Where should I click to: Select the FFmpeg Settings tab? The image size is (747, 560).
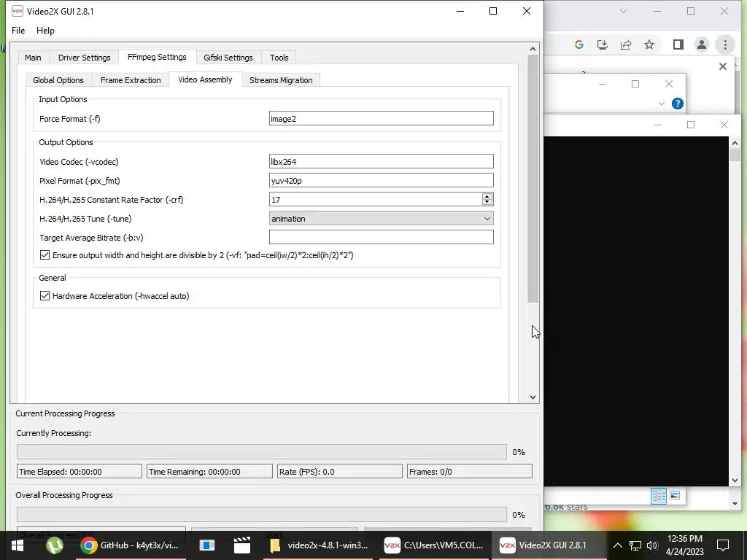point(157,57)
